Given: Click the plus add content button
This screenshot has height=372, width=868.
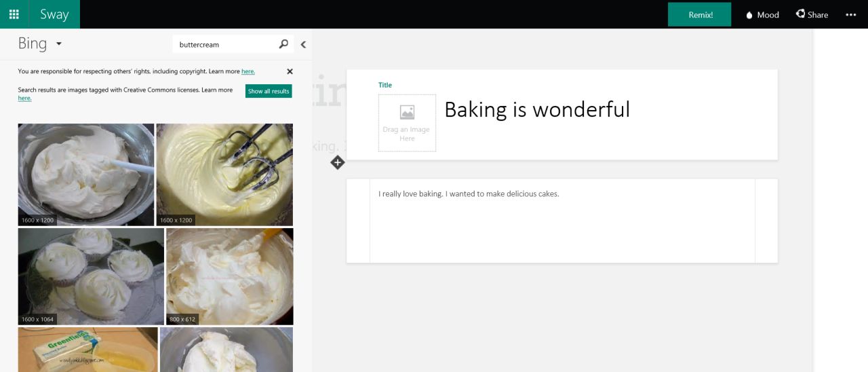Looking at the screenshot, I should tap(338, 162).
